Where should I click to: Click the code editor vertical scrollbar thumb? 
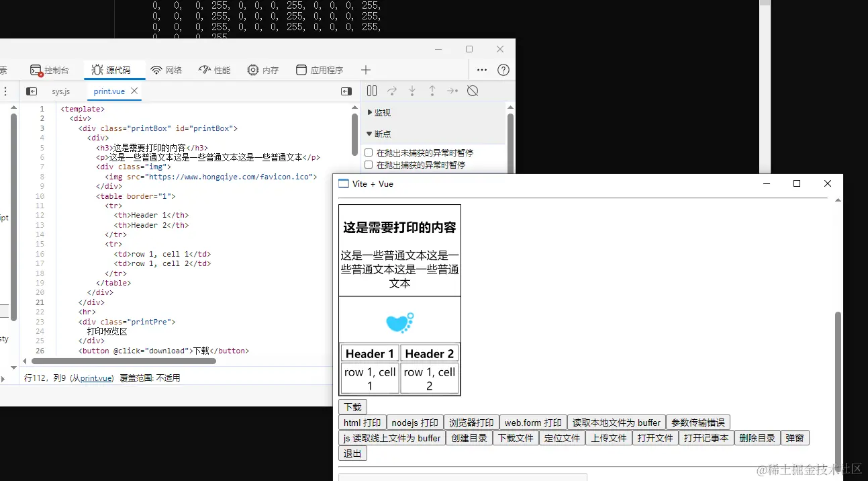pos(354,135)
